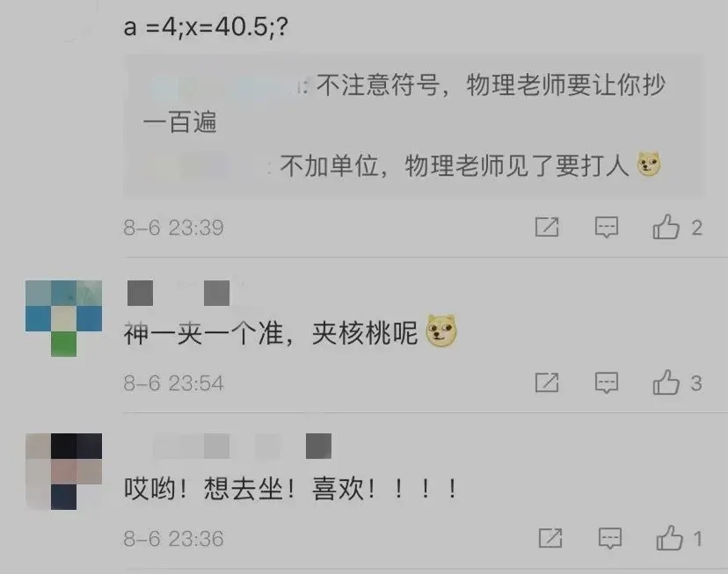Share the 夹核桃呢 comment

click(547, 382)
